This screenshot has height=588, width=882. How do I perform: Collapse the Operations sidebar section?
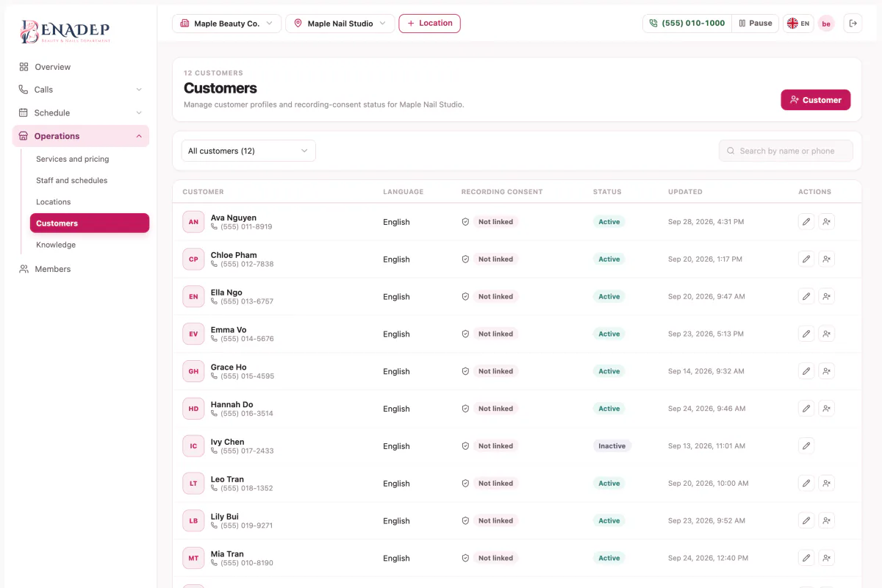pyautogui.click(x=81, y=136)
